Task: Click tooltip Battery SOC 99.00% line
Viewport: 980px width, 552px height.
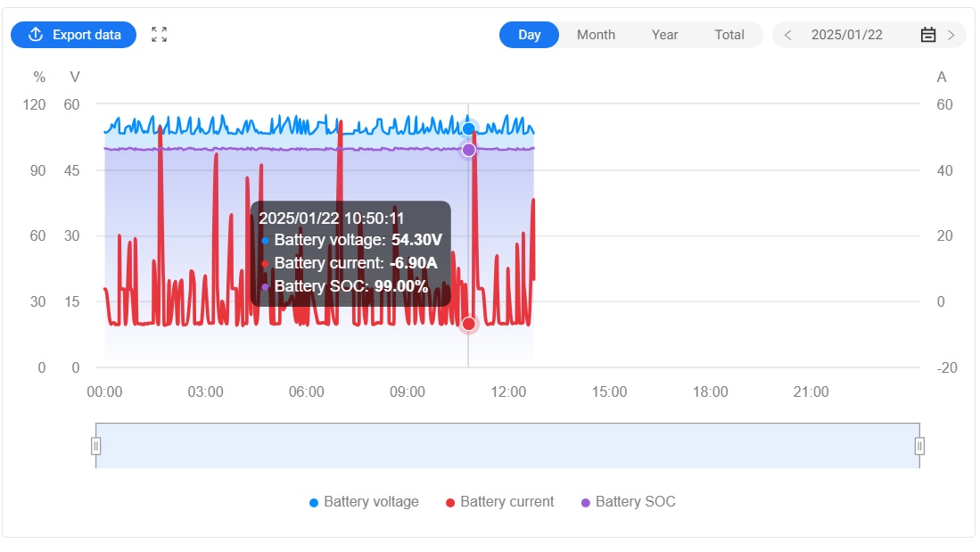Action: point(344,286)
